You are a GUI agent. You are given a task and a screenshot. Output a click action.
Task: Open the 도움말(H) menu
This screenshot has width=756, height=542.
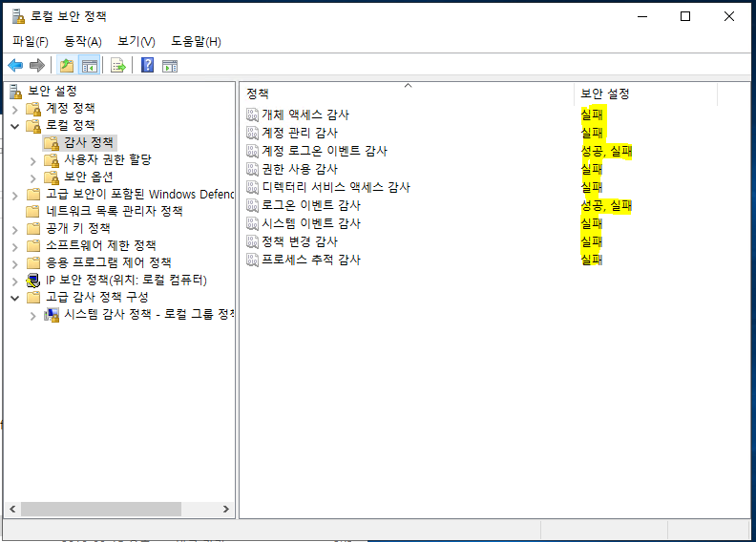click(197, 41)
